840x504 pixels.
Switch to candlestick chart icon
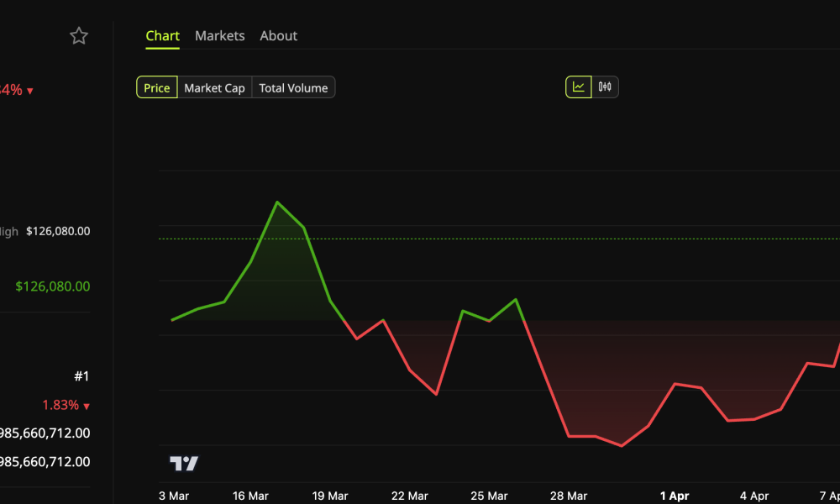pos(604,87)
